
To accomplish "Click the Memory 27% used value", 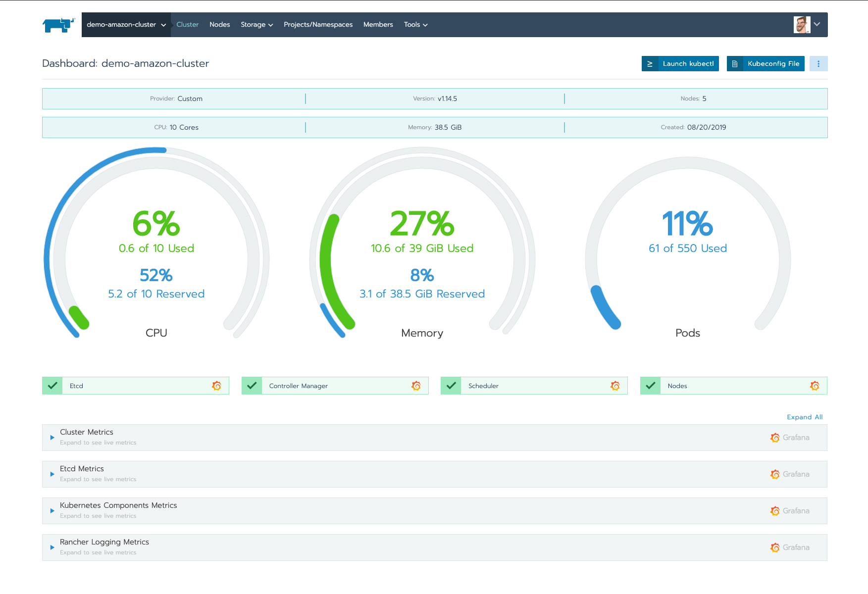I will (422, 223).
